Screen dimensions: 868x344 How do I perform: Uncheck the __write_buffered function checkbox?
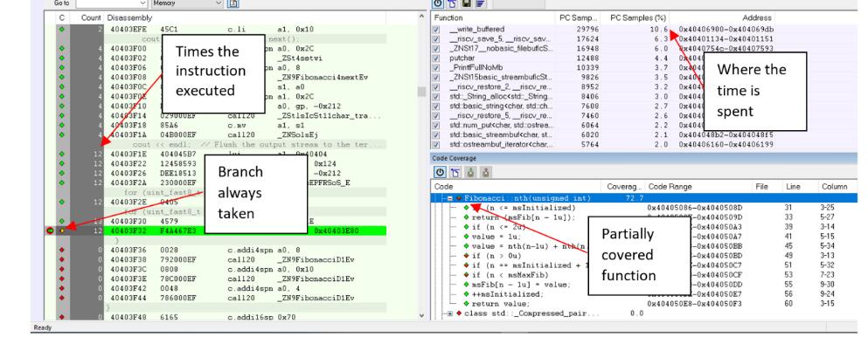437,30
